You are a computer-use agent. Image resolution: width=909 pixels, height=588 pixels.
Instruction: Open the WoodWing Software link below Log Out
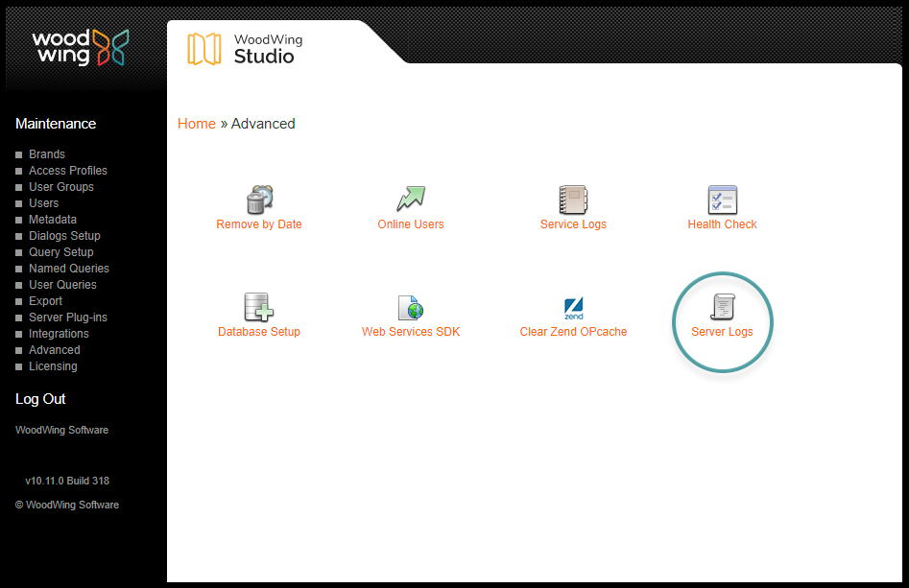tap(61, 431)
